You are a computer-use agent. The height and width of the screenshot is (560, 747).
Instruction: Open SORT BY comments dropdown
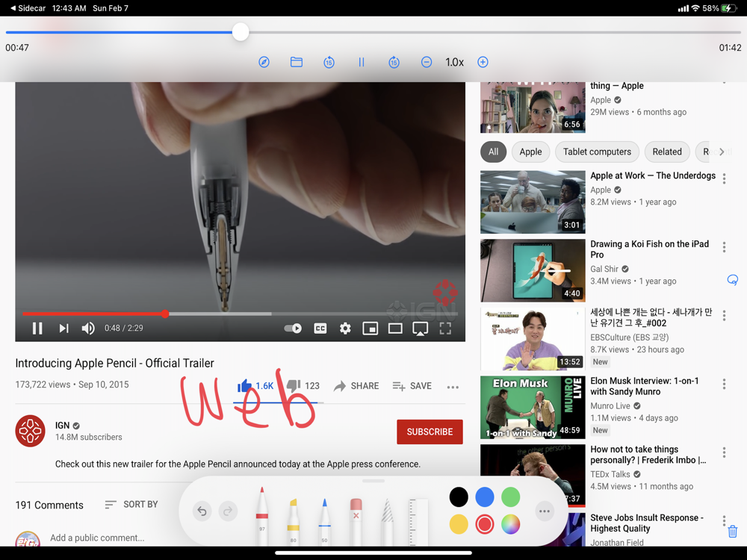[131, 504]
